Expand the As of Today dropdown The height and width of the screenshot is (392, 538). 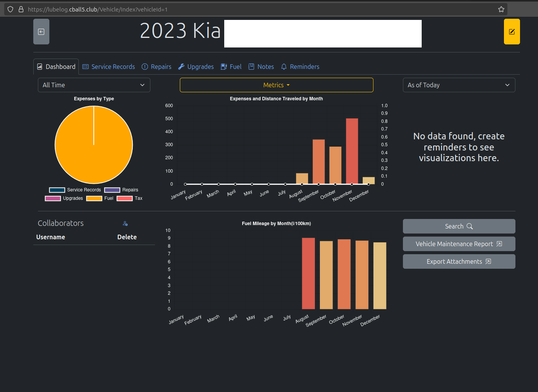click(459, 85)
